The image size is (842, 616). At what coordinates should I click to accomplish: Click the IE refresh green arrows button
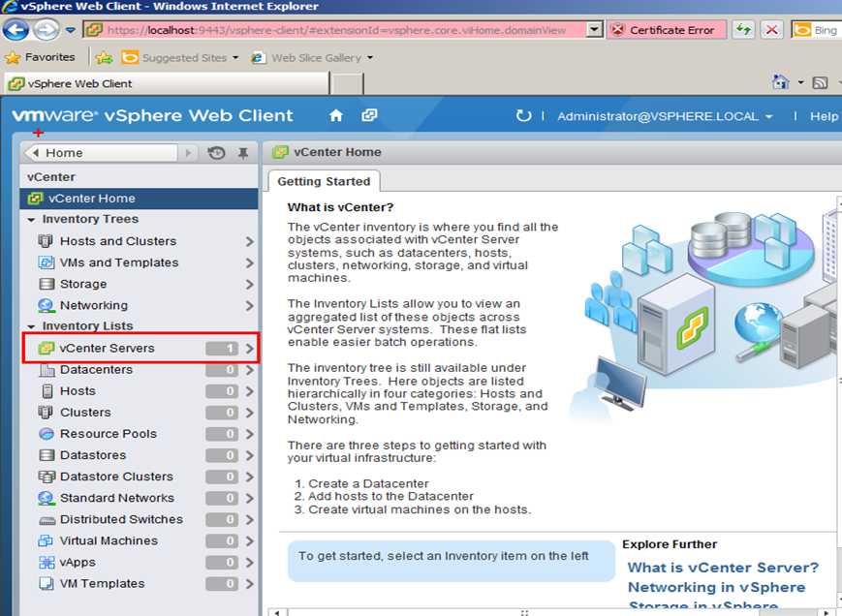743,29
